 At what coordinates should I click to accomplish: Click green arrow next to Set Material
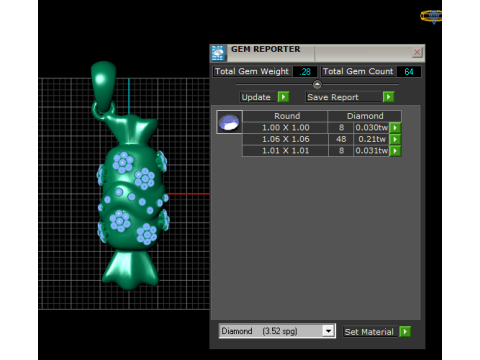405,332
